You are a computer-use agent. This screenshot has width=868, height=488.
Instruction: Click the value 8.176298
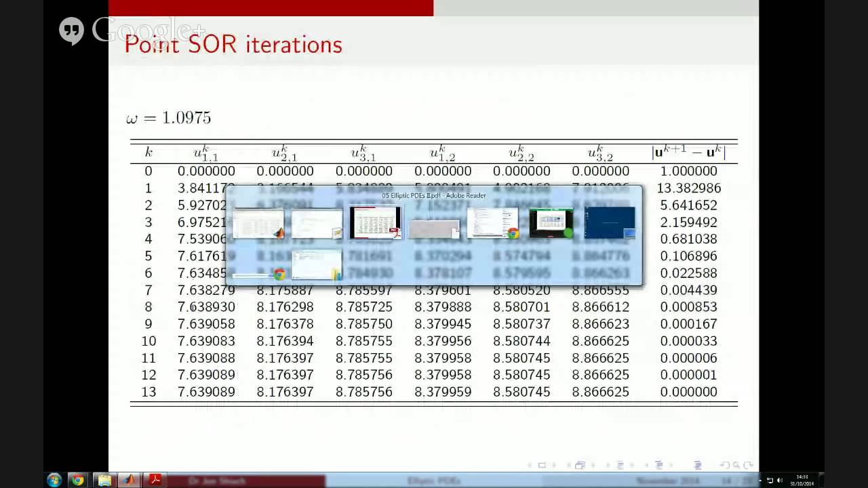coord(285,307)
